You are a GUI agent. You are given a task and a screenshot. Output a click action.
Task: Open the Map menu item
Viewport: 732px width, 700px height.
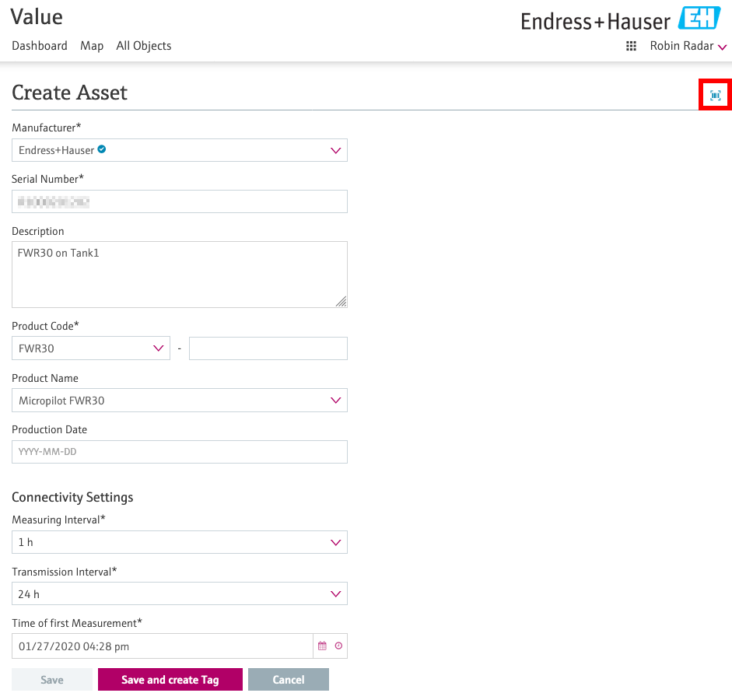92,46
